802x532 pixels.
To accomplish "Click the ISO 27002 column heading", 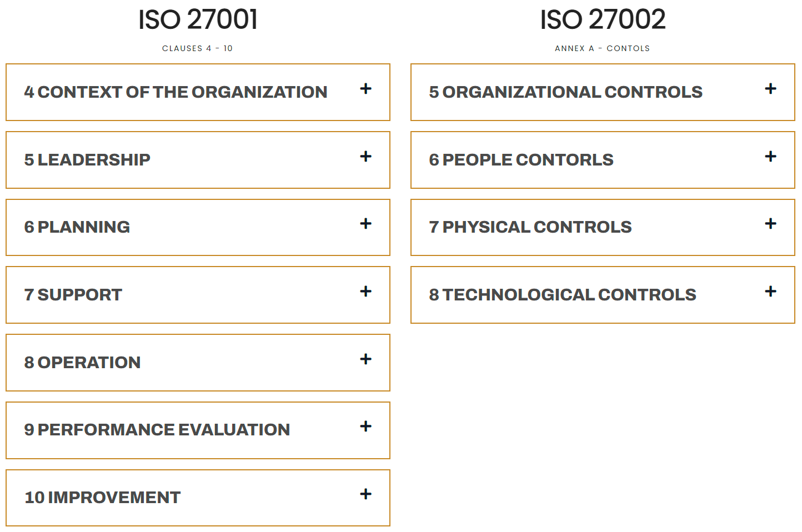I will pos(603,19).
